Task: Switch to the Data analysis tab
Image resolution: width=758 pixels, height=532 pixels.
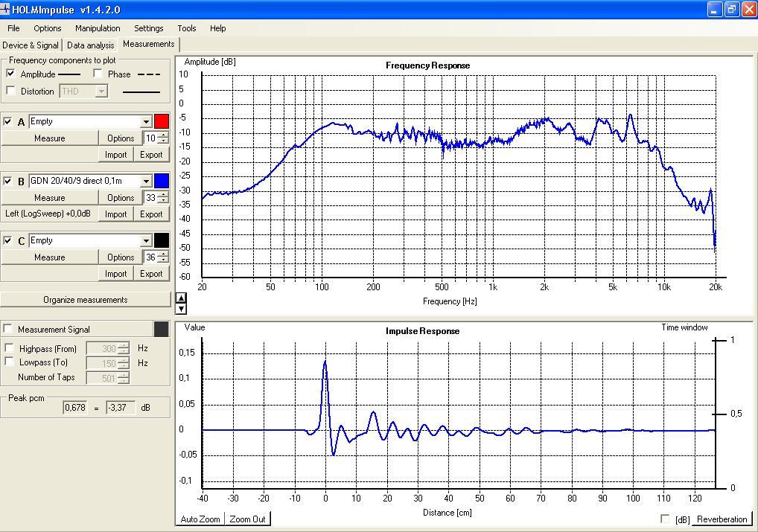Action: coord(90,45)
